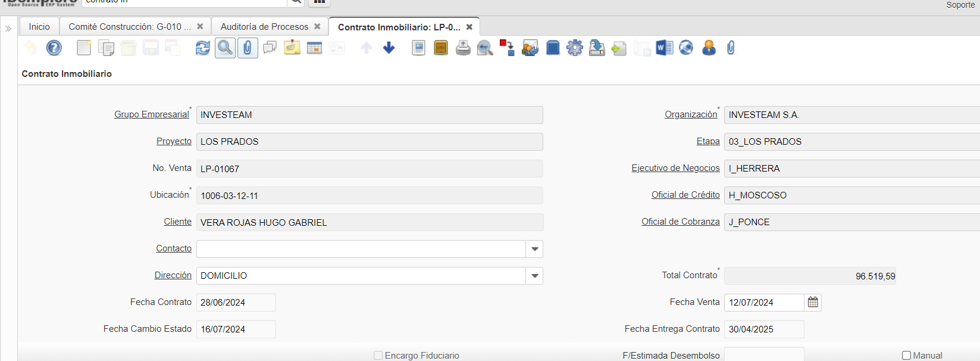This screenshot has width=980, height=361.
Task: Click the Proyecto label link
Action: click(174, 141)
